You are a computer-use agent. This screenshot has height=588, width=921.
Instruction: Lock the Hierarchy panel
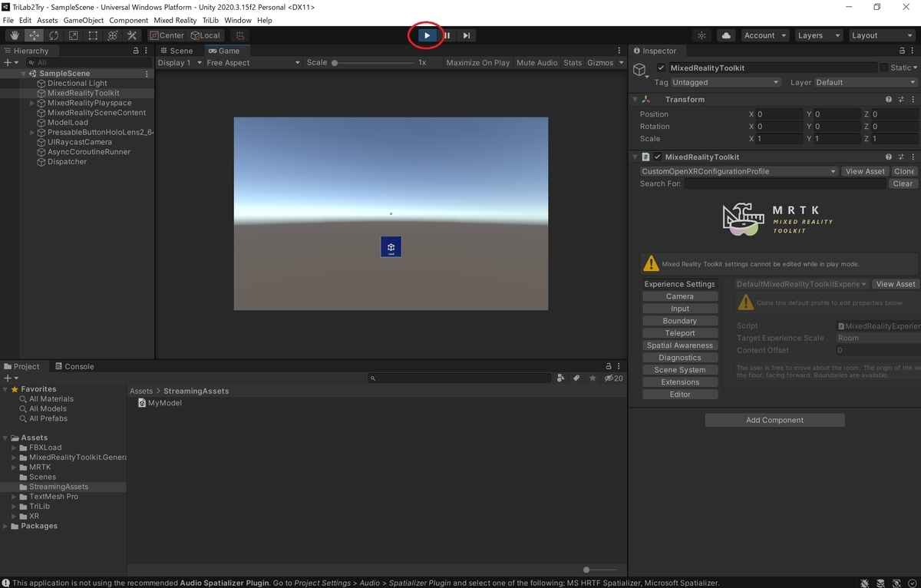pyautogui.click(x=137, y=51)
